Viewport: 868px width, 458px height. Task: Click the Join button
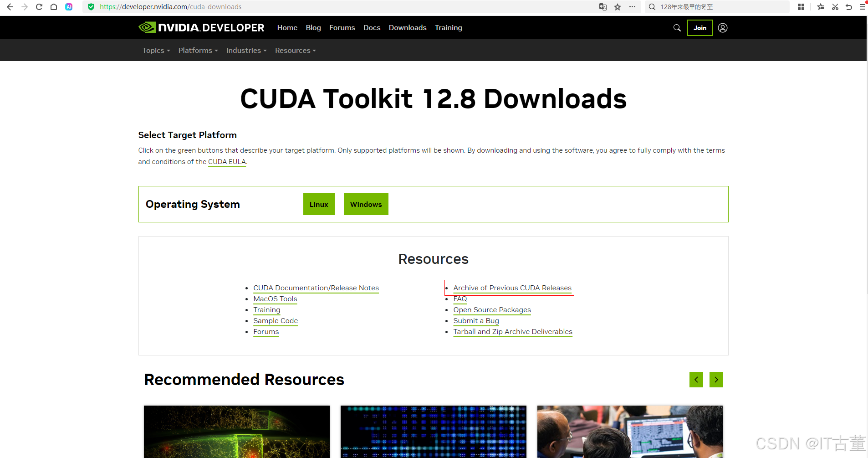tap(700, 28)
